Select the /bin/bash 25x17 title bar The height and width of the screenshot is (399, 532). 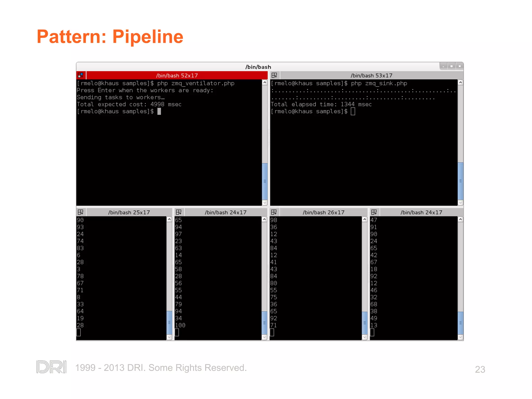129,212
